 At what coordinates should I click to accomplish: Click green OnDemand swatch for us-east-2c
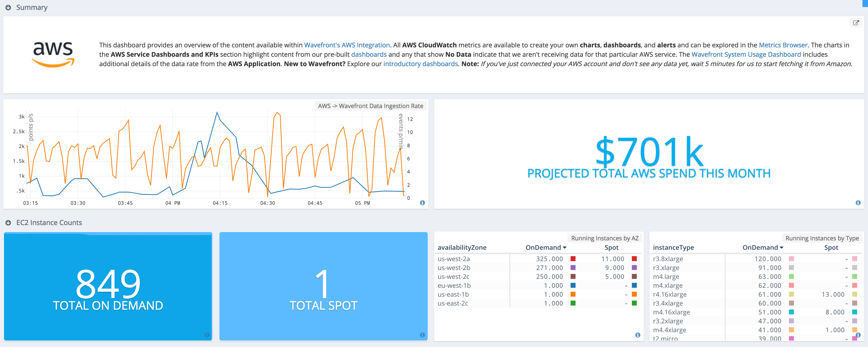tap(573, 303)
